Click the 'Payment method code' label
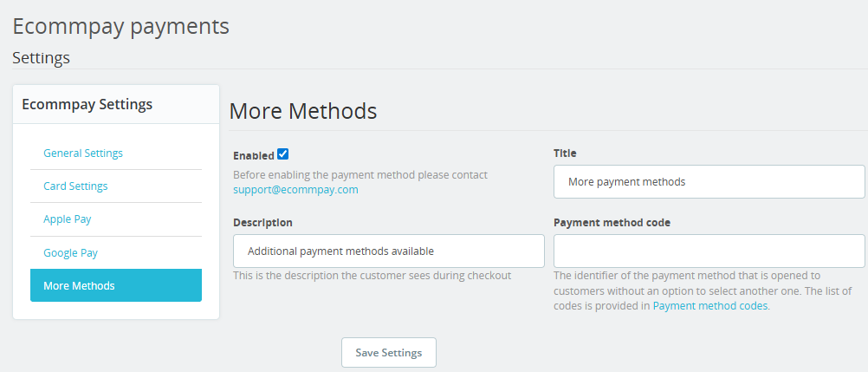 (x=612, y=222)
